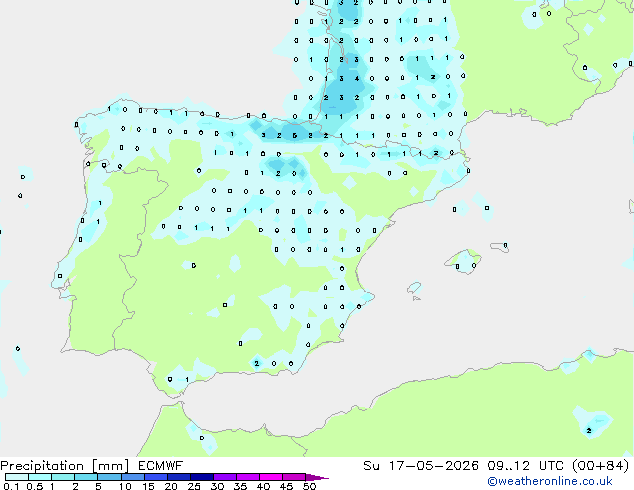Click the legend value label '10'
The height and width of the screenshot is (490, 634).
tap(125, 486)
